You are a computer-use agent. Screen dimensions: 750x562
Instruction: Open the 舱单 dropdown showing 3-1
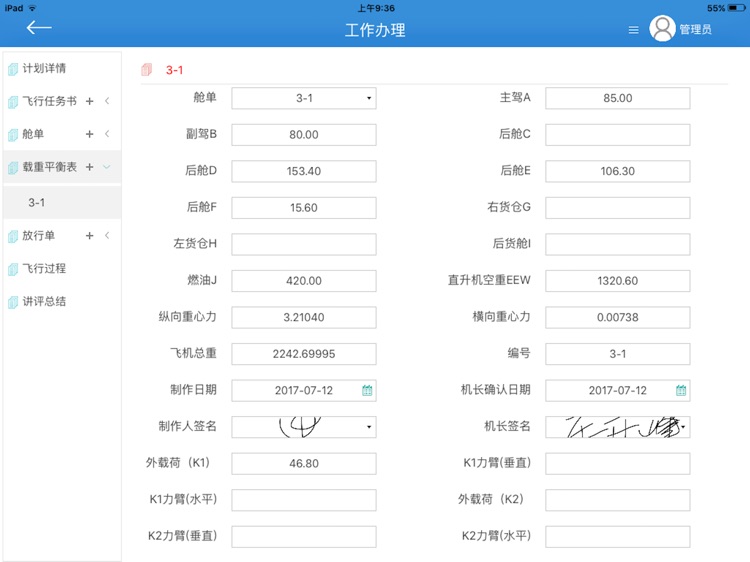(x=304, y=98)
